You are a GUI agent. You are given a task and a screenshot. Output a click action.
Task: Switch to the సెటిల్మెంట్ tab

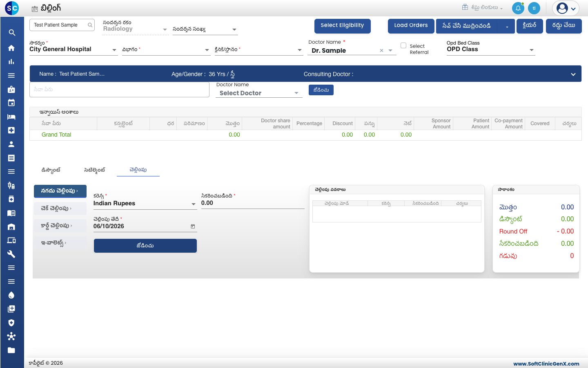(x=95, y=170)
